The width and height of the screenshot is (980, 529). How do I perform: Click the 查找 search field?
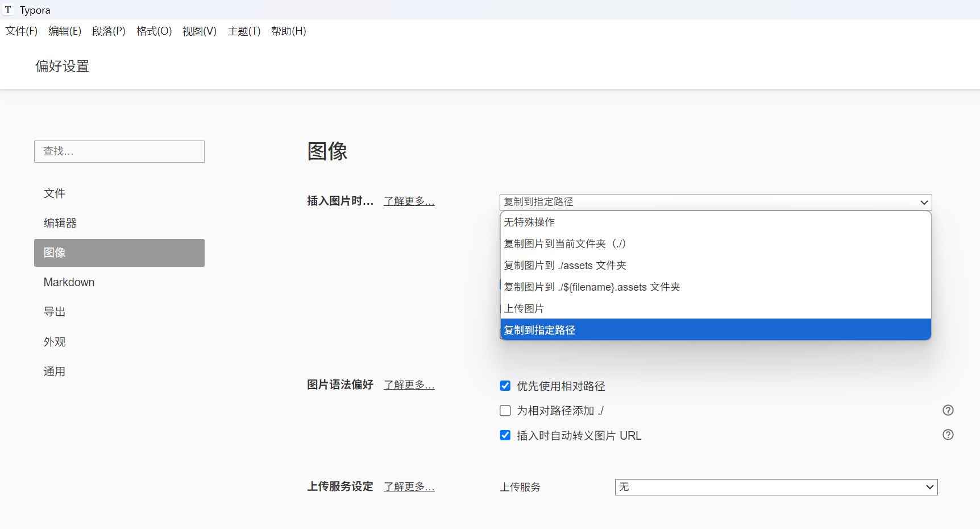coord(119,151)
